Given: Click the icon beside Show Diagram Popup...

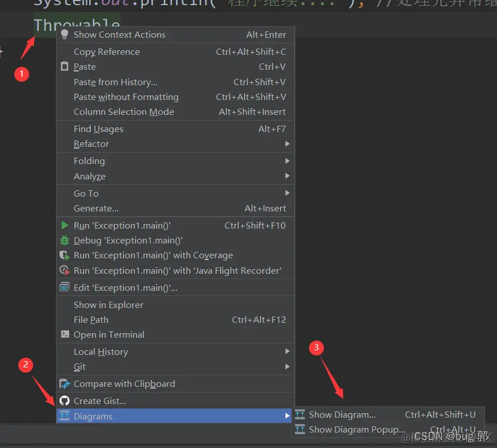Looking at the screenshot, I should 300,429.
